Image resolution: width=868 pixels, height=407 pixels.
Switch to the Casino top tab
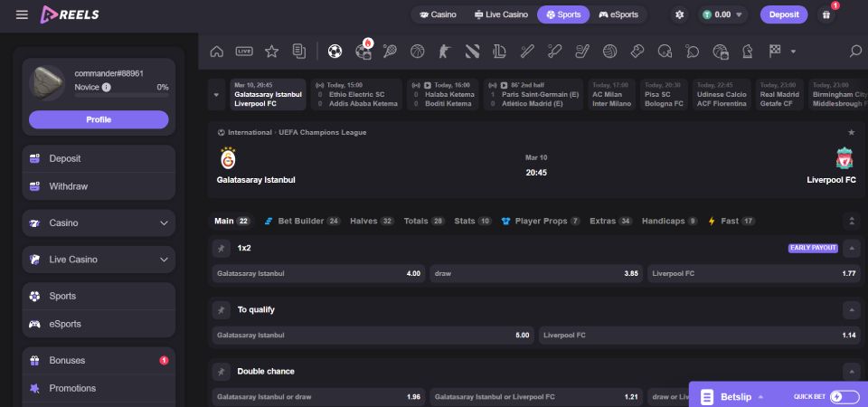[x=438, y=15]
